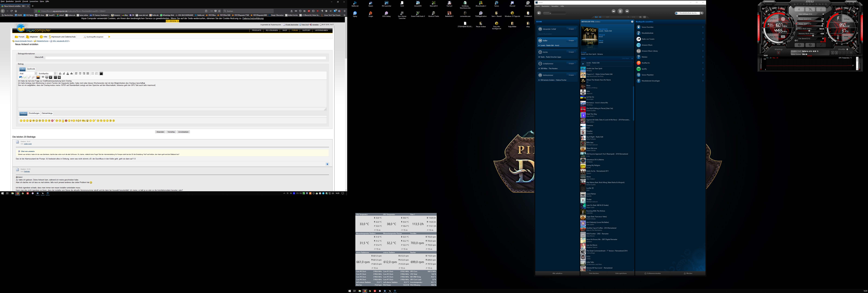This screenshot has width=868, height=293.
Task: Adjust the Sonos volume slider
Action: point(550,13)
